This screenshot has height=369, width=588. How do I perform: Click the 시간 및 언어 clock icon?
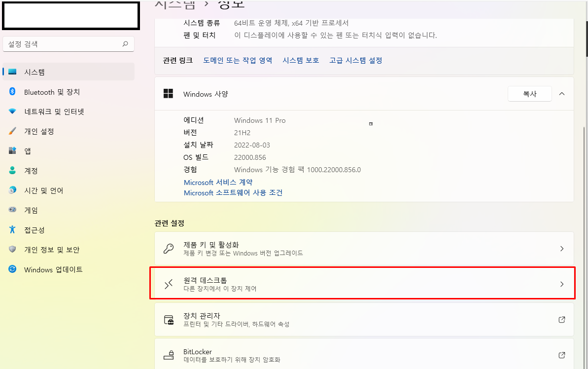(x=12, y=190)
